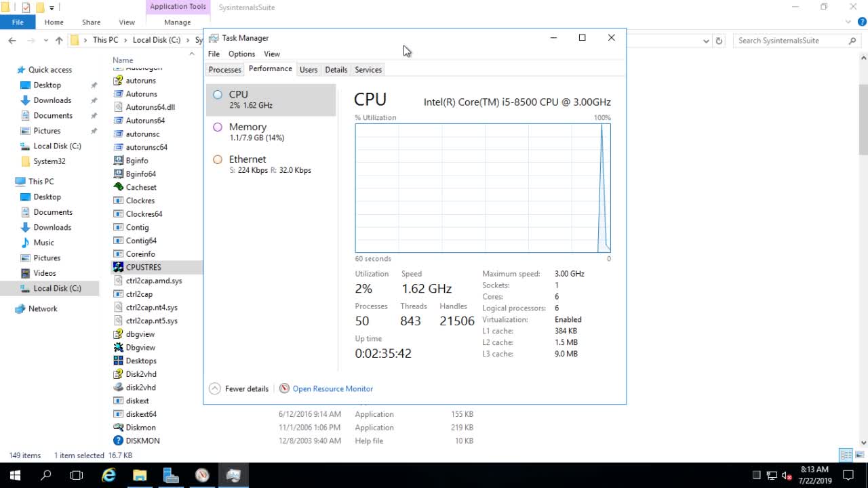Click the Resource Monitor gauge icon
The image size is (868, 488).
click(x=284, y=388)
